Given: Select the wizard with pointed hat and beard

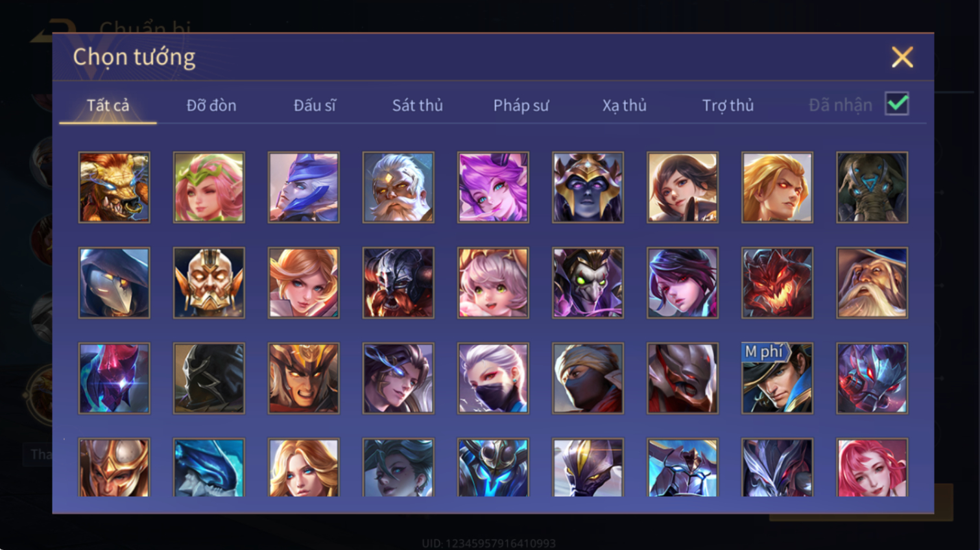Looking at the screenshot, I should [x=872, y=283].
